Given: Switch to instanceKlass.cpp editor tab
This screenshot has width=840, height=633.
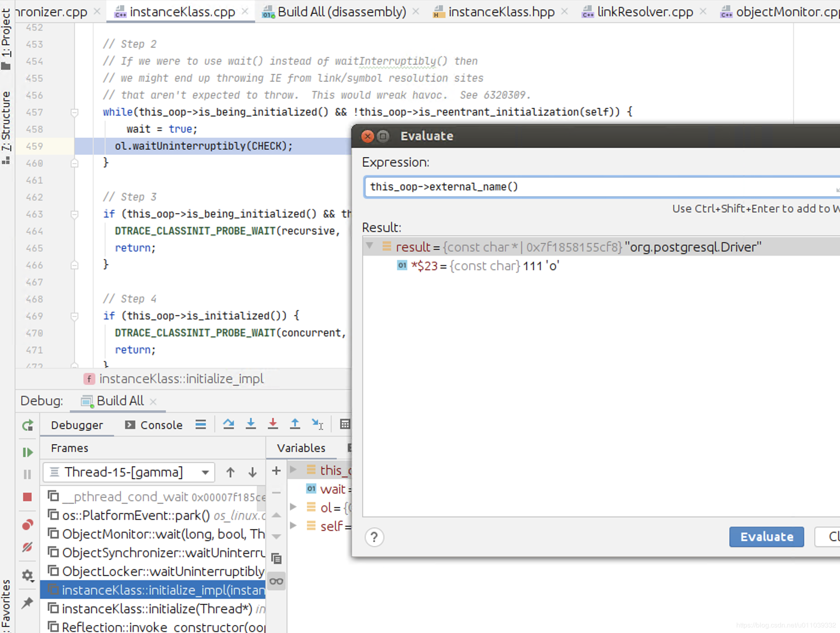Looking at the screenshot, I should pyautogui.click(x=182, y=12).
